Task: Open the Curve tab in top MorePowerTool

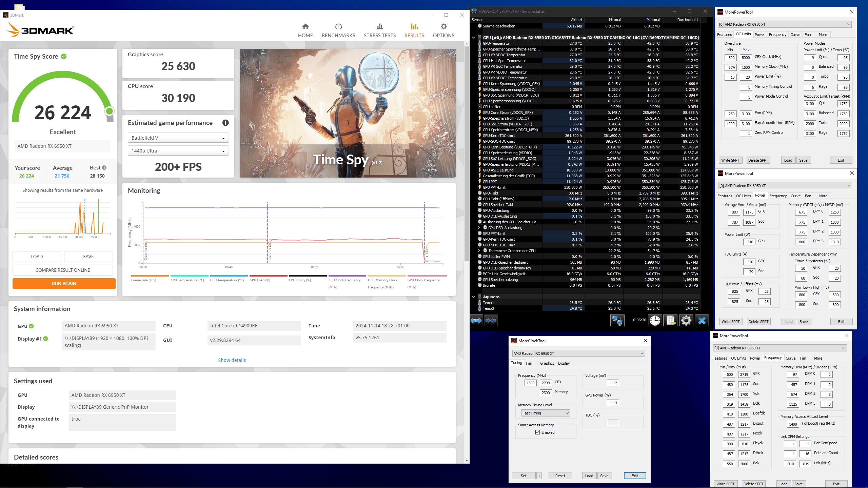Action: pyautogui.click(x=795, y=35)
